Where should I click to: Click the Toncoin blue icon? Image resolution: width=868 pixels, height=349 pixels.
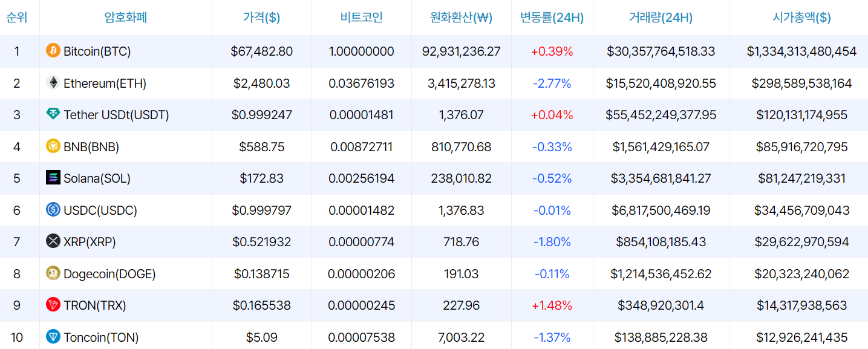click(53, 337)
